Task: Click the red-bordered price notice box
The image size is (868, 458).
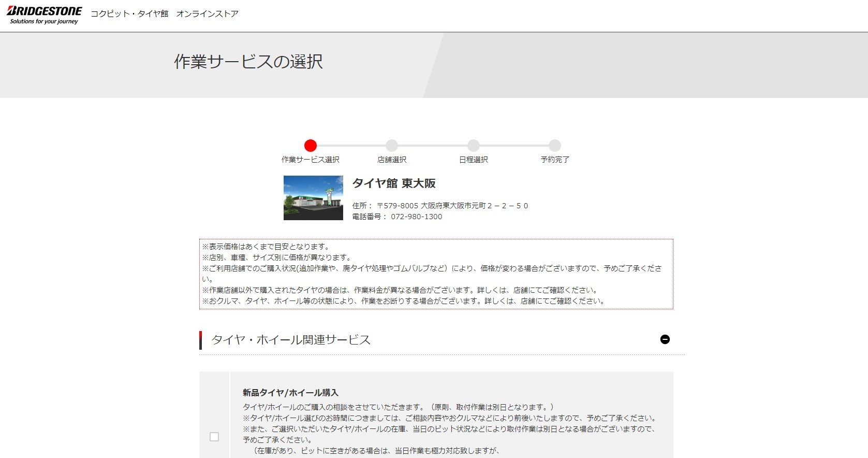Action: tap(436, 274)
